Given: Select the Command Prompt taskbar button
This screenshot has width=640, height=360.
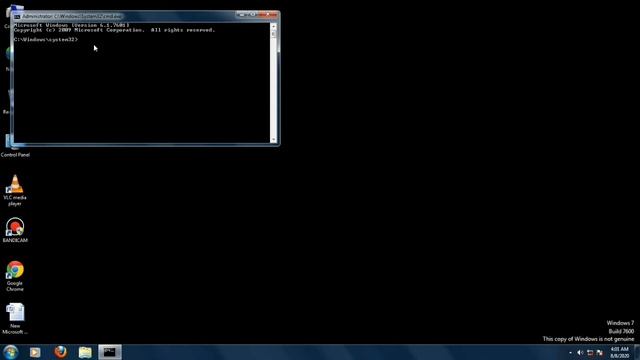Looking at the screenshot, I should pyautogui.click(x=110, y=352).
